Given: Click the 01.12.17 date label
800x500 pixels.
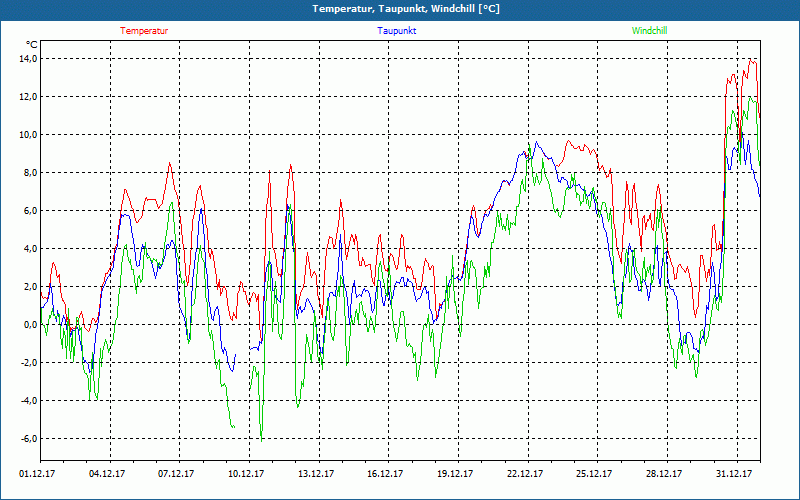Looking at the screenshot, I should 37,474.
